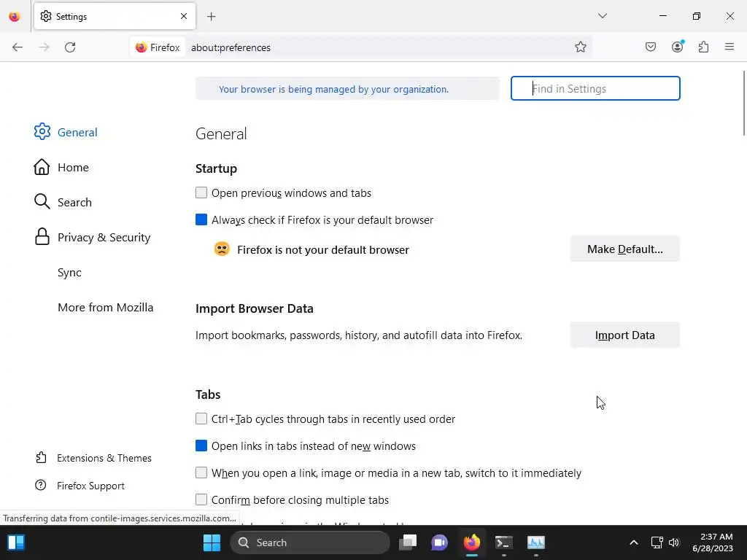Open More from Mozilla category
747x560 pixels.
click(105, 307)
